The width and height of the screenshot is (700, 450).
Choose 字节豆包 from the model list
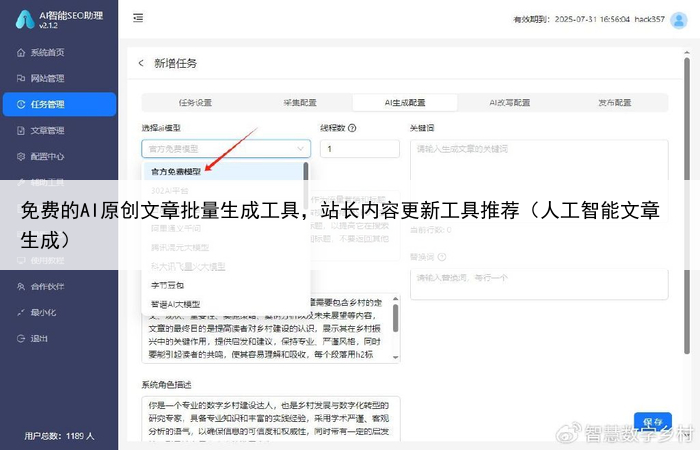223,285
